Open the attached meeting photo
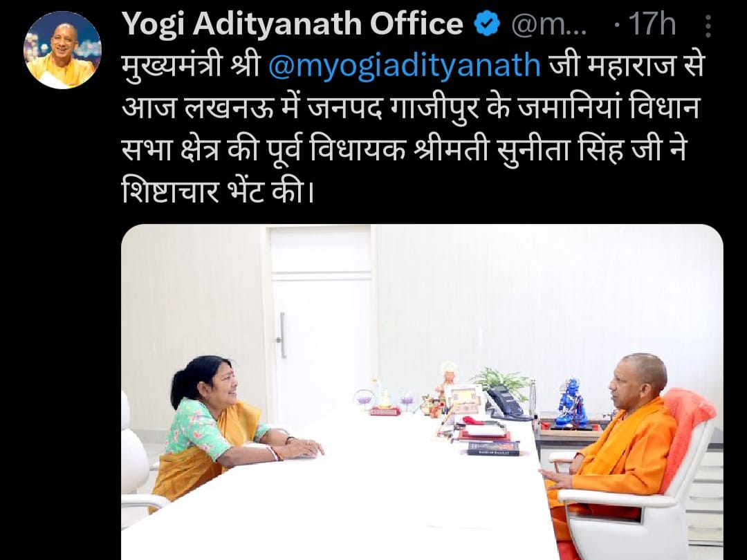This screenshot has height=560, width=747. tap(422, 392)
